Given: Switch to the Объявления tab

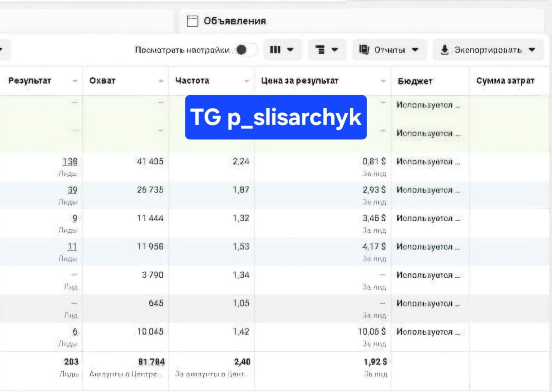Looking at the screenshot, I should [x=226, y=21].
